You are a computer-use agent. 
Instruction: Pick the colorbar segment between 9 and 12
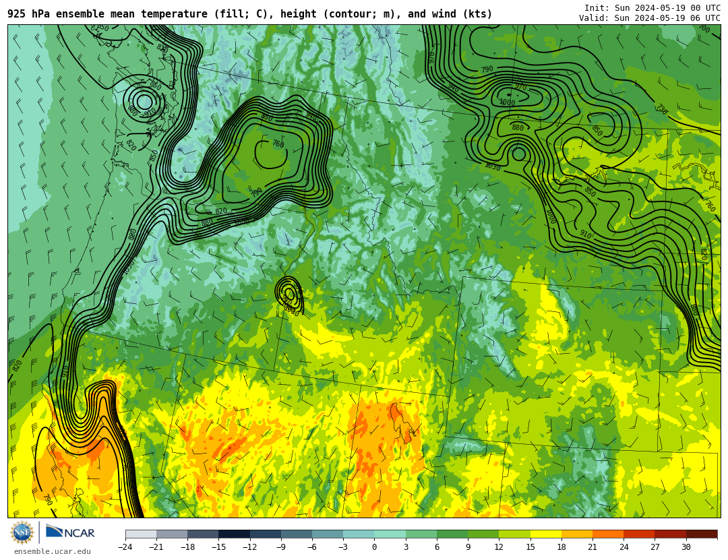coord(483,534)
